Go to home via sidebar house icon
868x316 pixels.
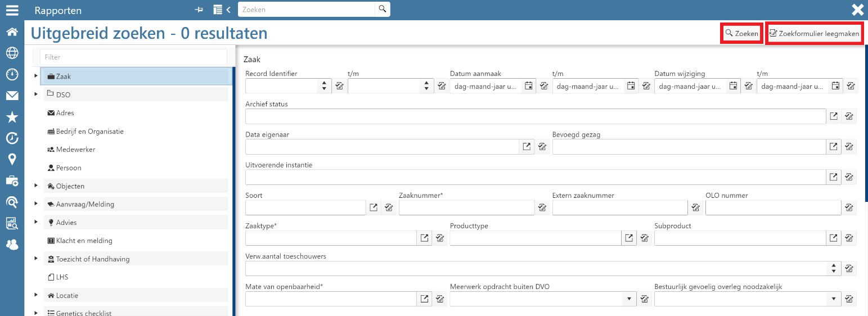click(x=12, y=32)
